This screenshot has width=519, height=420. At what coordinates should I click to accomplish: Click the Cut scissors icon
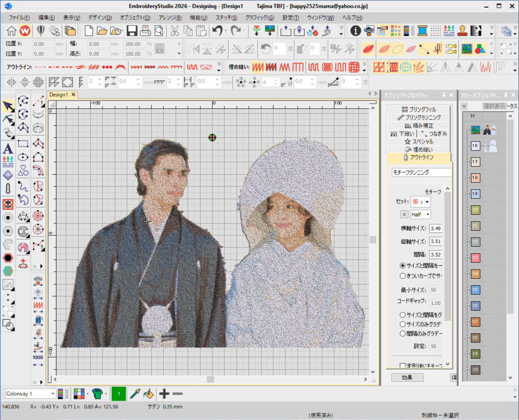(x=174, y=31)
